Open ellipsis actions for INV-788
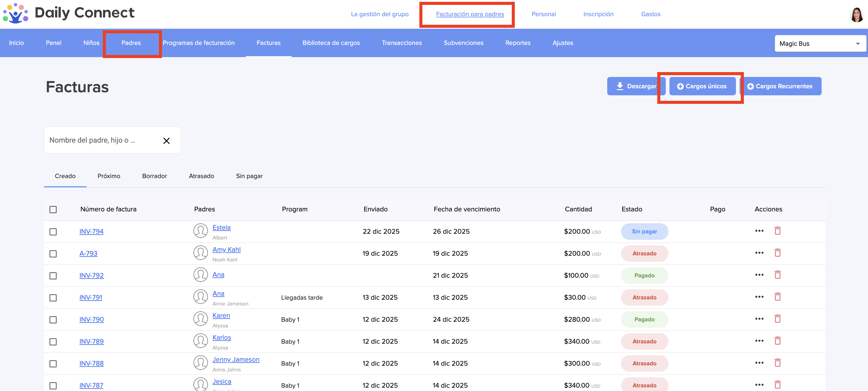This screenshot has height=391, width=868. coord(759,363)
